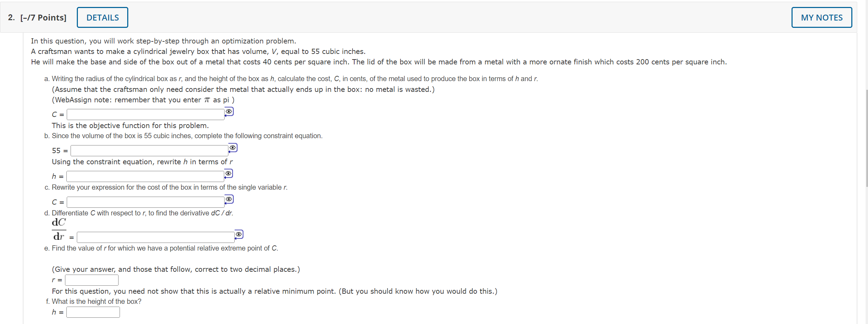
Task: Toggle the display preview on the derivative answer
Action: tap(239, 234)
